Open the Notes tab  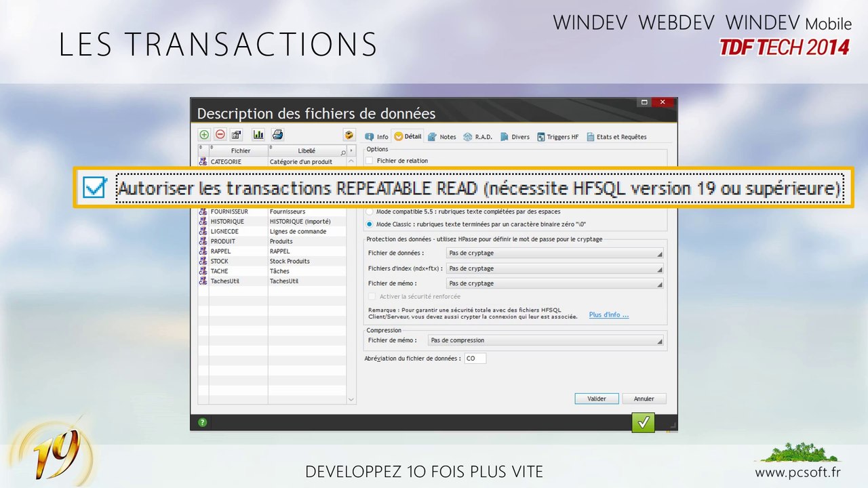tap(441, 137)
